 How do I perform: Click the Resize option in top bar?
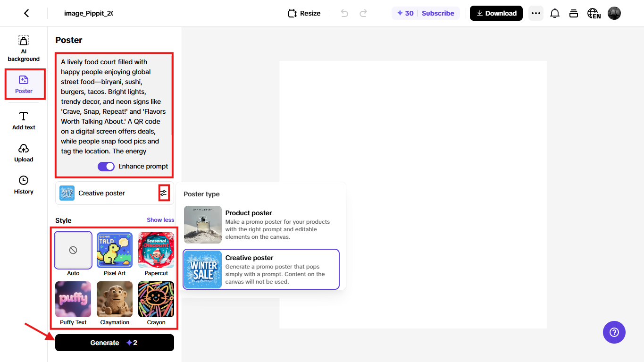tap(304, 13)
